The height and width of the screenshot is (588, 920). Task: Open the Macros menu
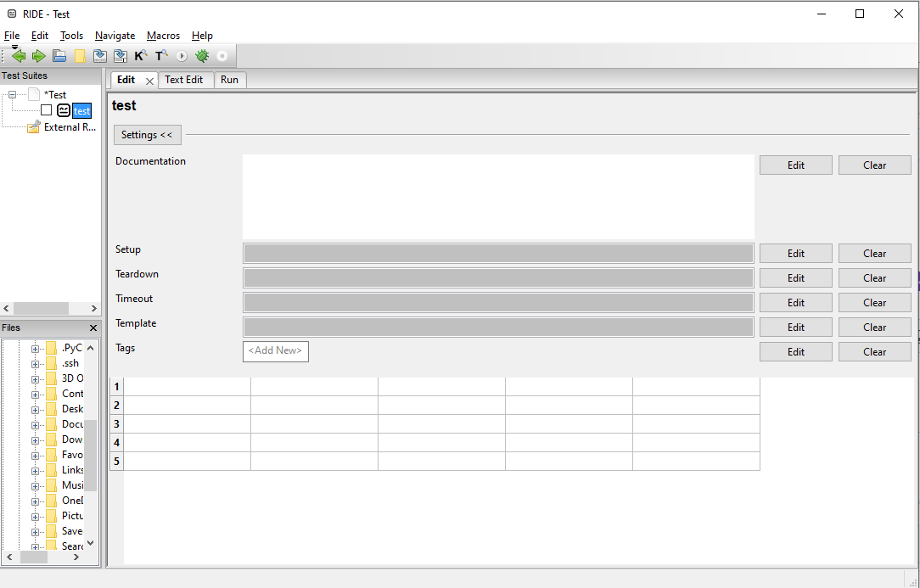click(163, 36)
